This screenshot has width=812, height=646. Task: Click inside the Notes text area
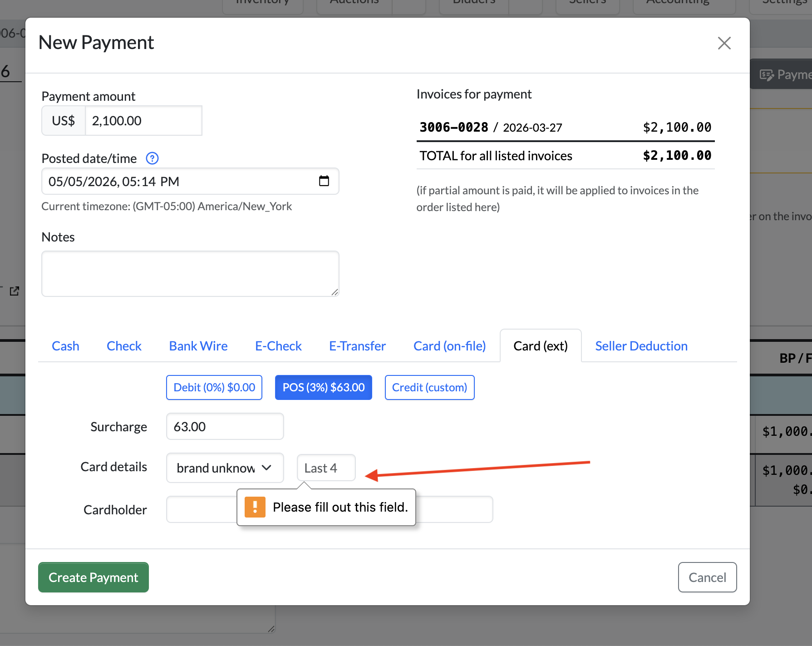click(190, 274)
